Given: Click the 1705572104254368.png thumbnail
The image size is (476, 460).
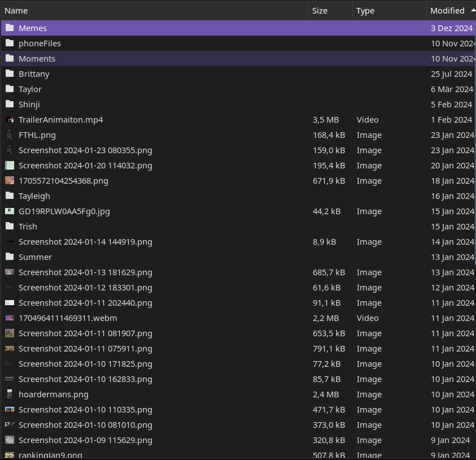Looking at the screenshot, I should pyautogui.click(x=10, y=180).
